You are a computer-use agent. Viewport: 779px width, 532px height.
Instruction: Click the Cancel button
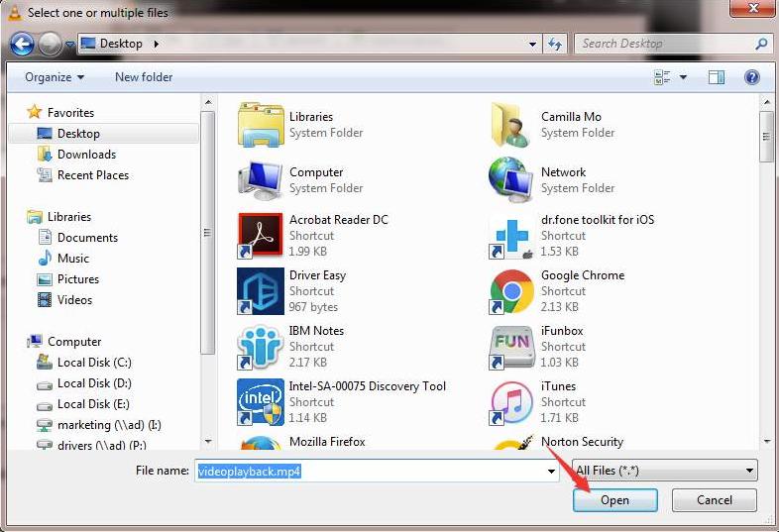click(715, 500)
